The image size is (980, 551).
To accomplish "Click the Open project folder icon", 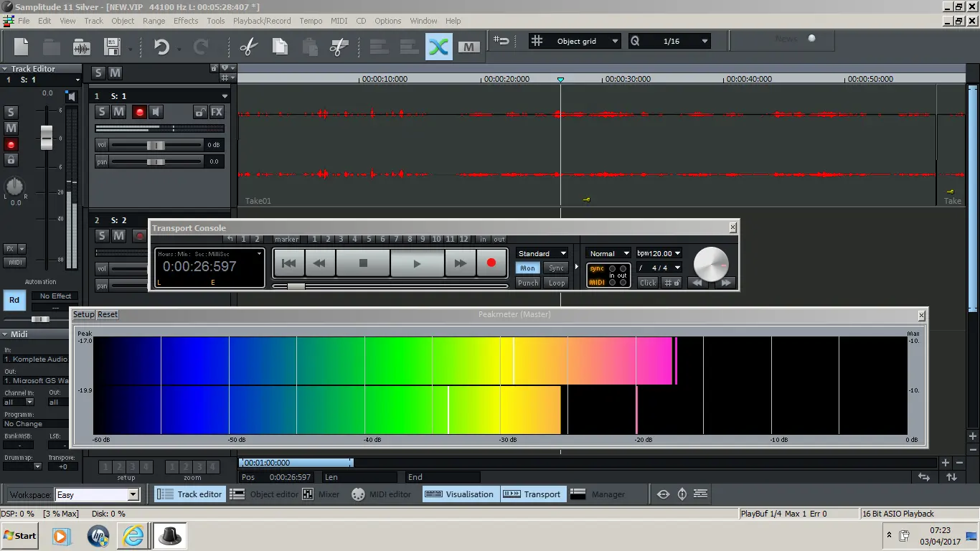I will coord(51,47).
